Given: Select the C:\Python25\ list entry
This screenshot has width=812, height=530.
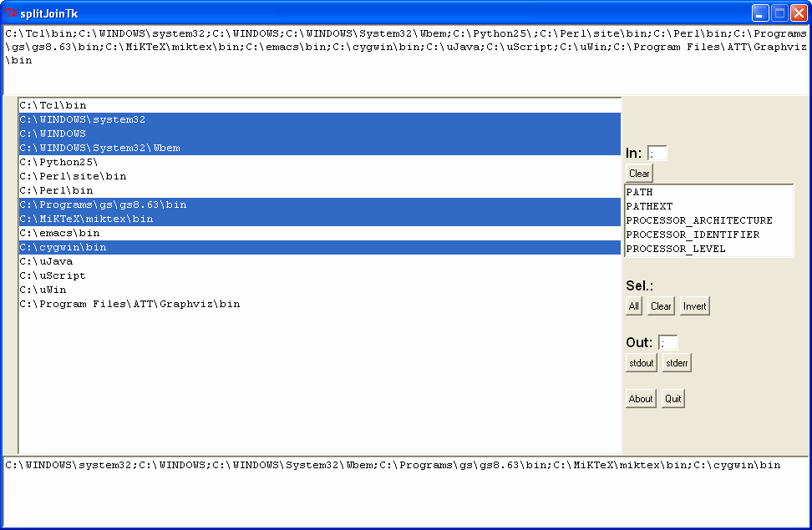Looking at the screenshot, I should click(58, 162).
